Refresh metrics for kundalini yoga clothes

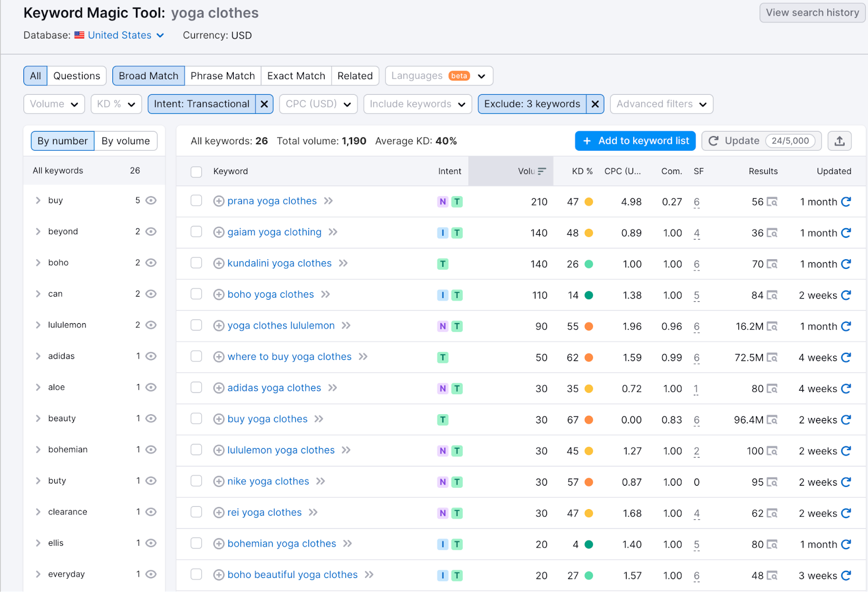846,264
